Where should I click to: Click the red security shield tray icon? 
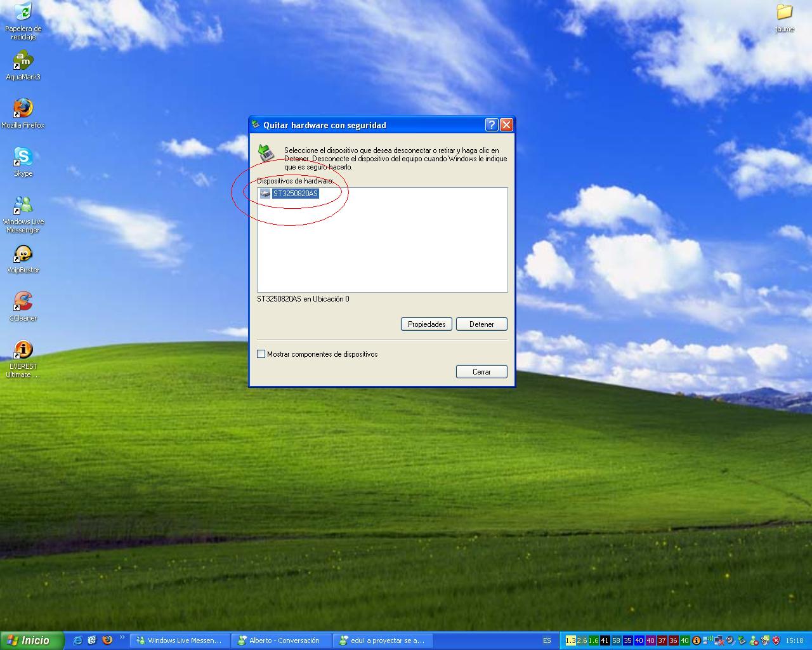[x=776, y=640]
